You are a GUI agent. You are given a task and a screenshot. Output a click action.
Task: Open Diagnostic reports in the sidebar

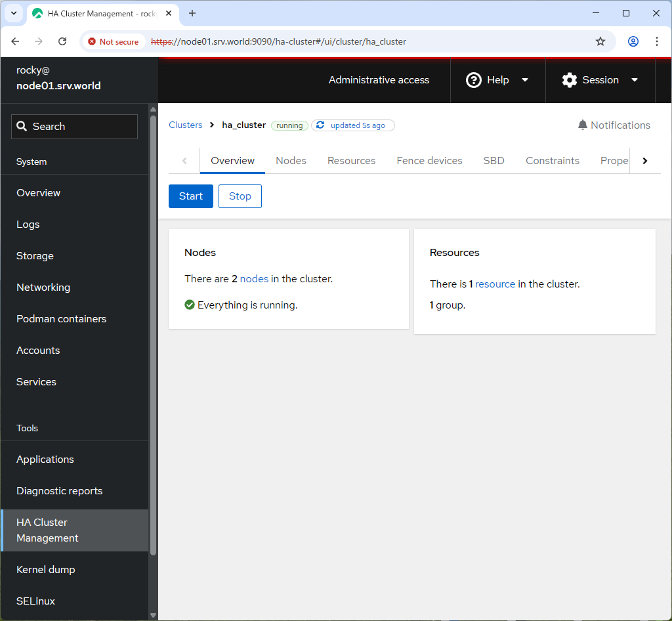coord(60,490)
